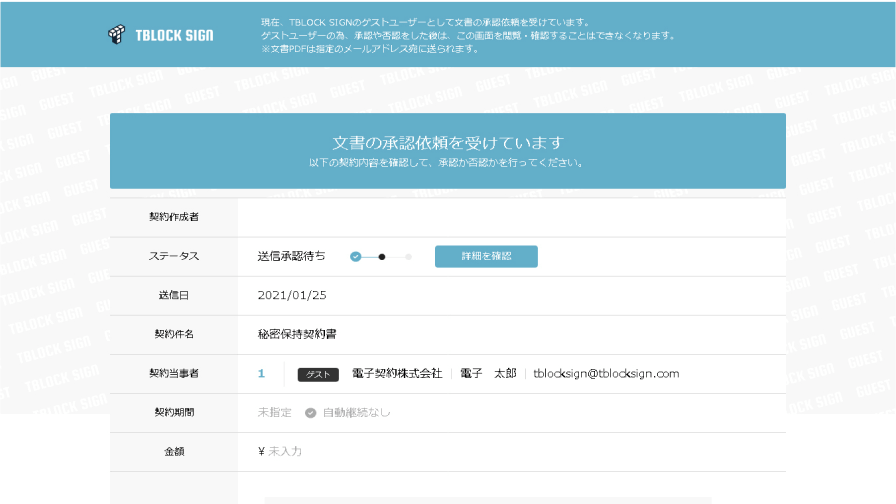Click the person name 電子 太郎
896x504 pixels.
pos(488,374)
